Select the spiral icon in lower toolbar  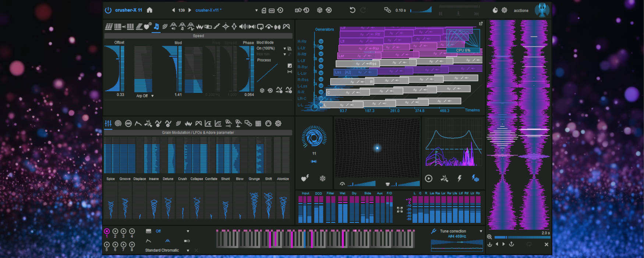118,123
